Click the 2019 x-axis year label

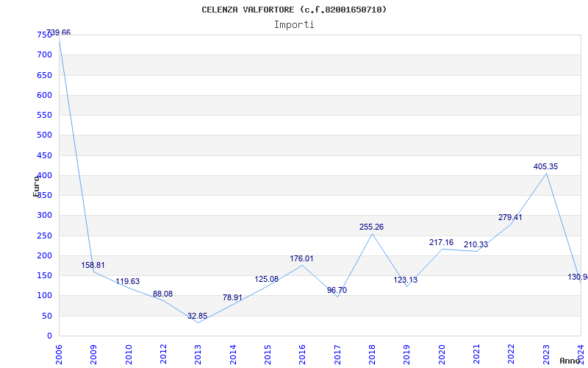407,354
